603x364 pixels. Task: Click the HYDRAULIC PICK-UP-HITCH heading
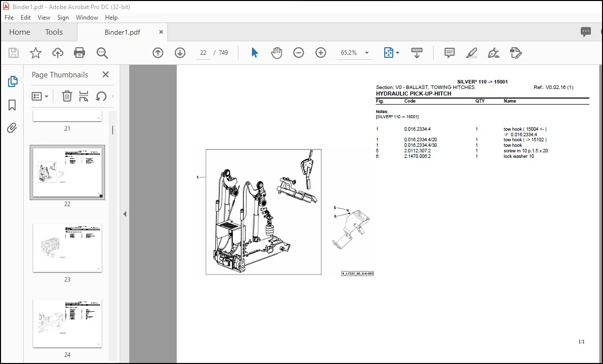413,94
